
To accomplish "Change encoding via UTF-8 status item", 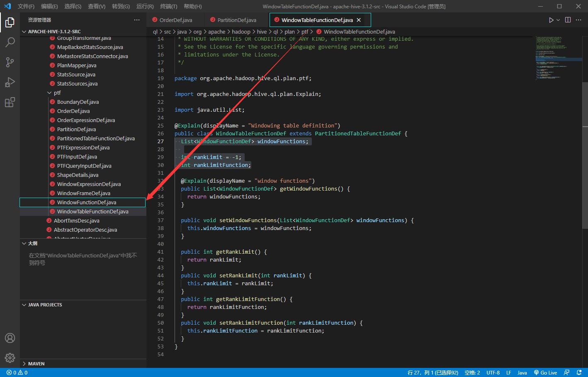I will click(x=493, y=372).
